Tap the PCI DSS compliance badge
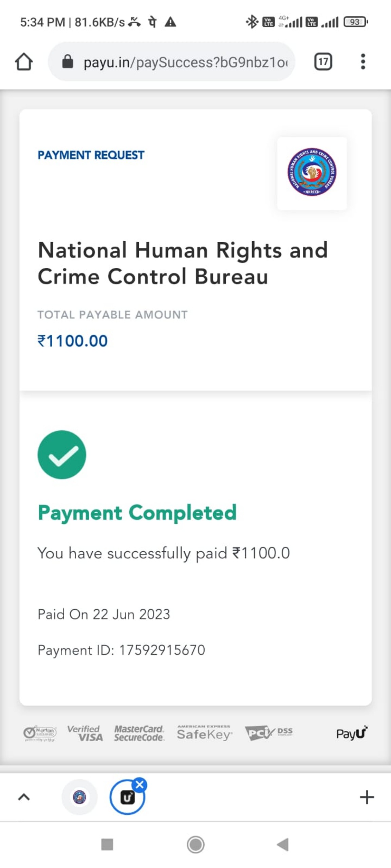The height and width of the screenshot is (868, 391). 268,733
